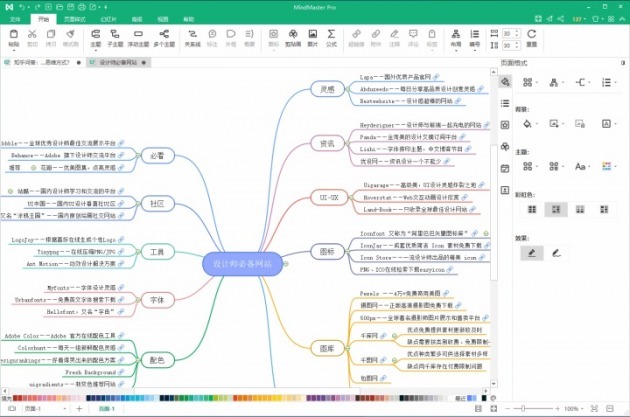Switch to the 知乎问答 document tab
Viewport: 630px width, 417px height.
click(x=42, y=62)
